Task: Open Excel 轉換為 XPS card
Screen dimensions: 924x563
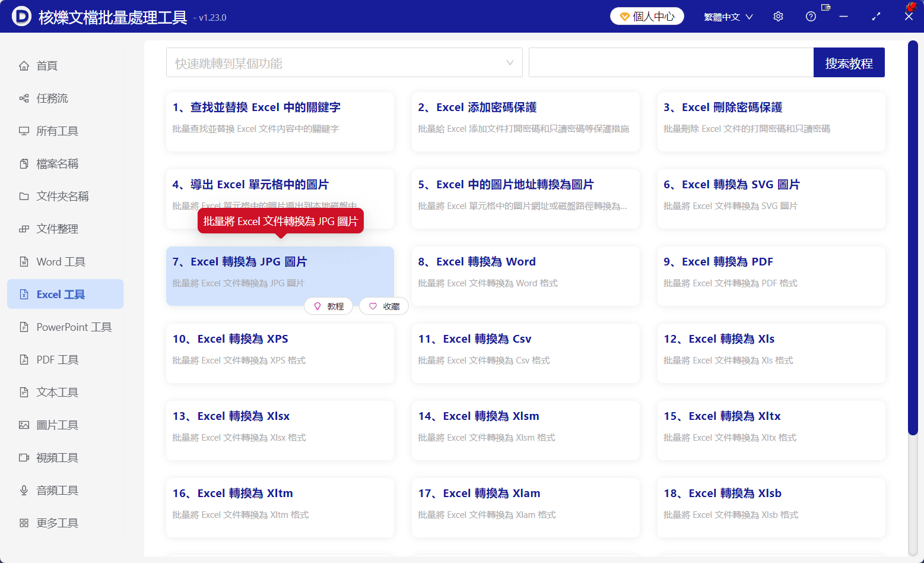Action: click(280, 353)
